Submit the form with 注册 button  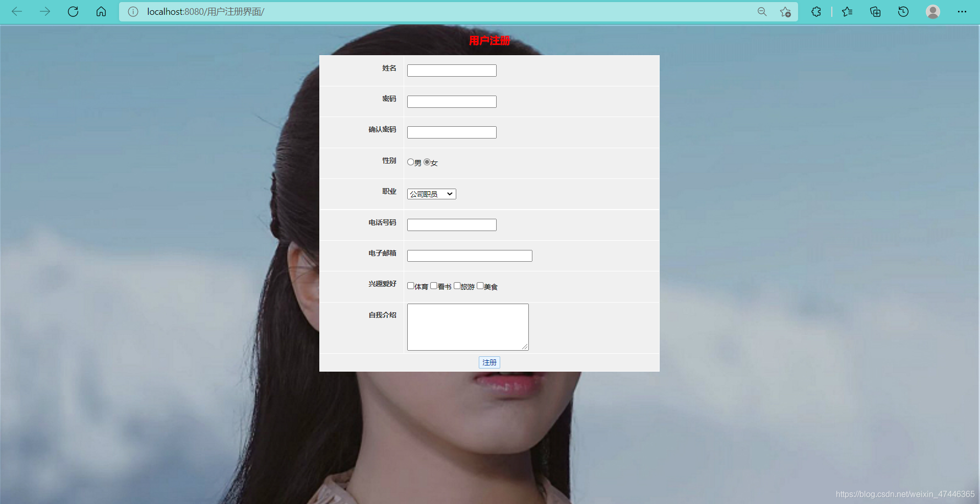point(489,362)
